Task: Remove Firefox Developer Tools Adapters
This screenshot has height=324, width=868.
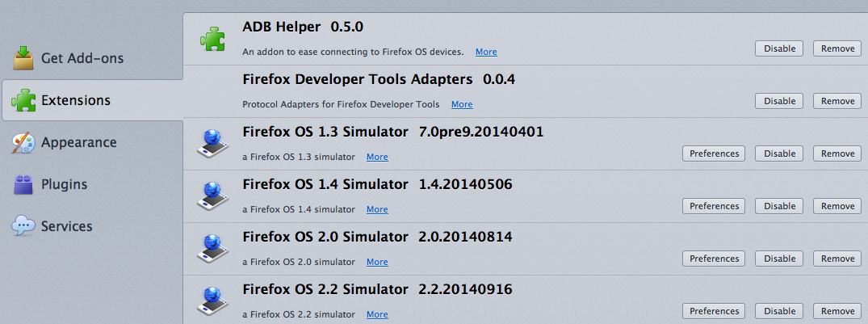Action: 837,101
